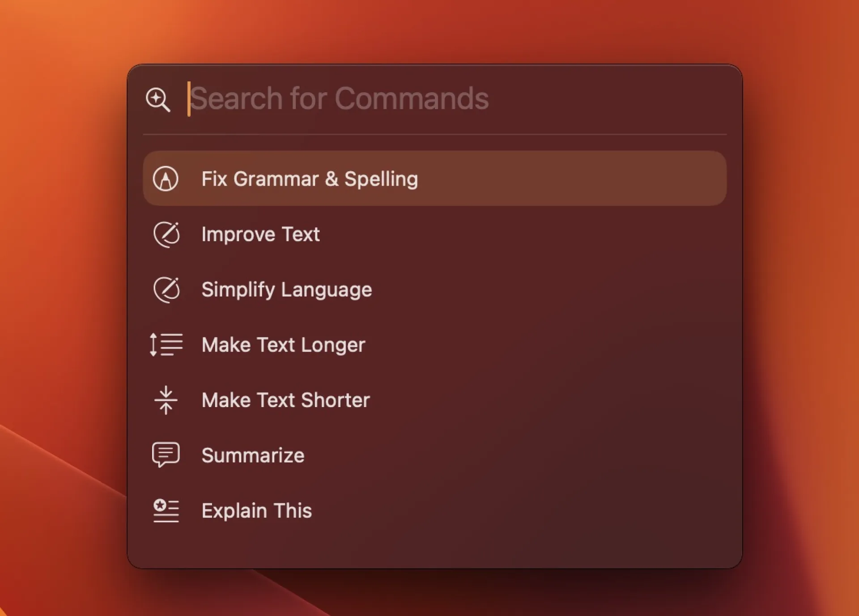The height and width of the screenshot is (616, 859).
Task: Pick the Summarize command label
Action: (253, 455)
